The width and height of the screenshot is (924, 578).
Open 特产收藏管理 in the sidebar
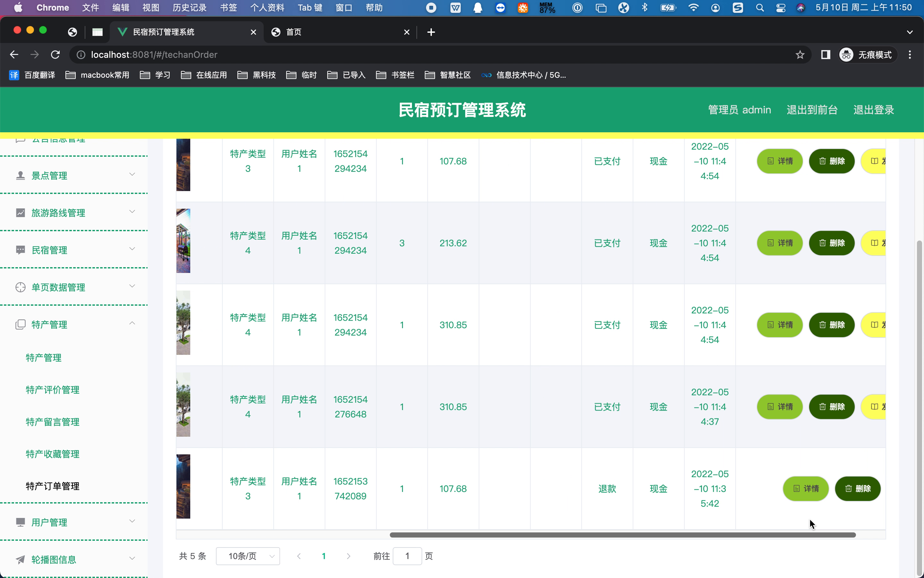click(x=53, y=454)
